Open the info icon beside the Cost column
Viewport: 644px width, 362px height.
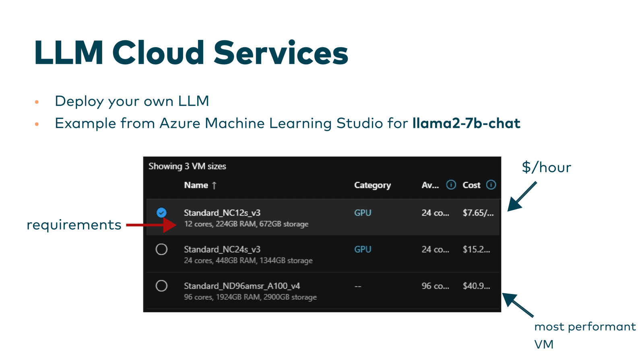(x=491, y=185)
